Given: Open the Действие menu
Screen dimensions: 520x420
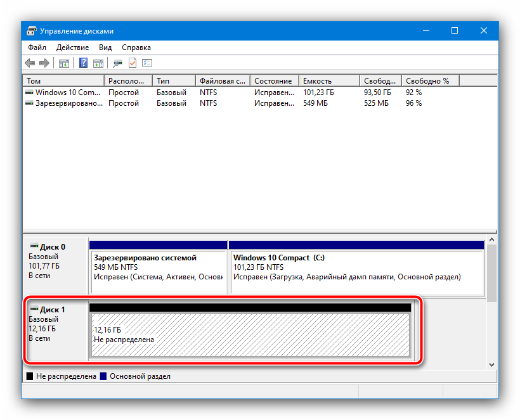Looking at the screenshot, I should point(72,48).
